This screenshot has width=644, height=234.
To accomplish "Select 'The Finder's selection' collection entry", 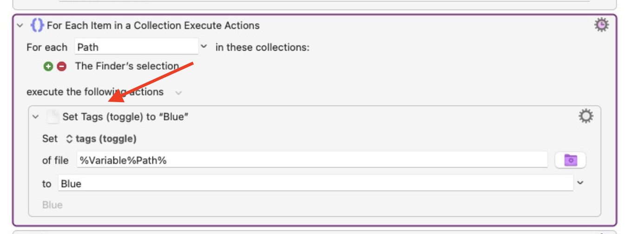I will 127,66.
